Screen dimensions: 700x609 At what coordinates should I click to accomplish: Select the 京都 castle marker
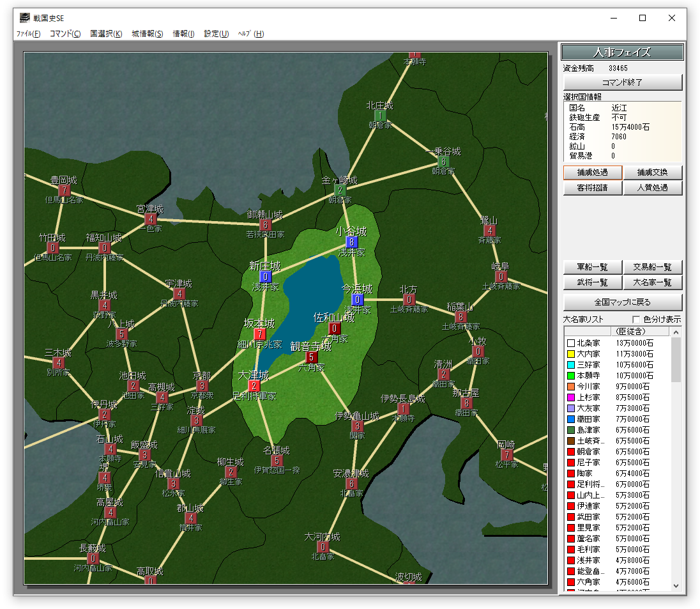202,386
